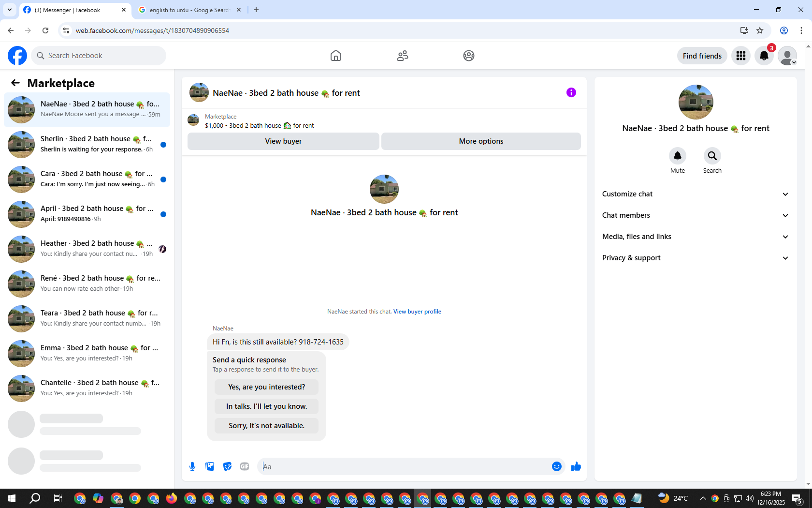The width and height of the screenshot is (812, 508).
Task: Send quick reply Yes, are you interested?
Action: tap(266, 387)
